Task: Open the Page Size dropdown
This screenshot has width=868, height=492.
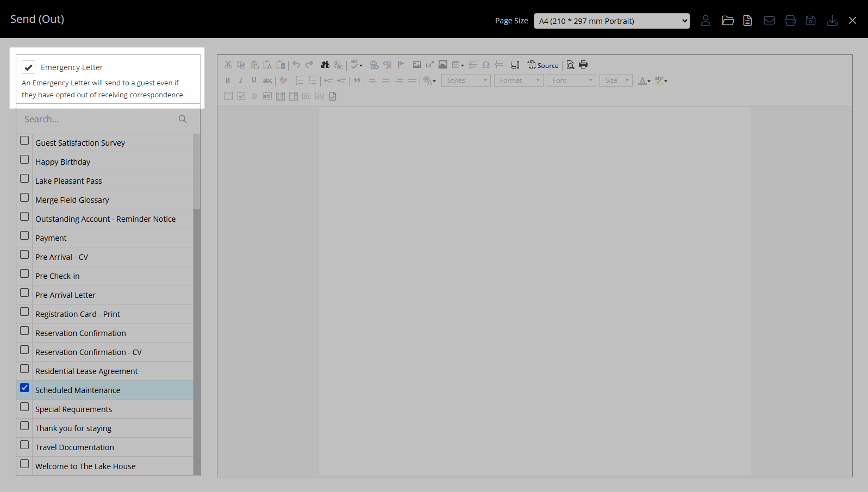Action: [611, 21]
